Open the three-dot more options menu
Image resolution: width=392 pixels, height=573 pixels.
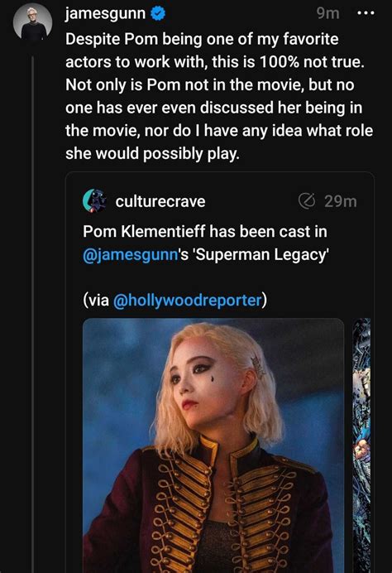tap(366, 13)
